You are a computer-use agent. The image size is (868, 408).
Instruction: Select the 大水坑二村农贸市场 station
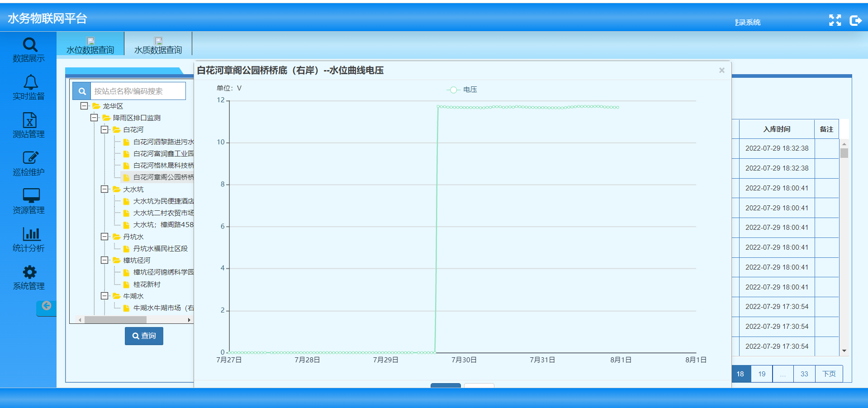pyautogui.click(x=163, y=213)
